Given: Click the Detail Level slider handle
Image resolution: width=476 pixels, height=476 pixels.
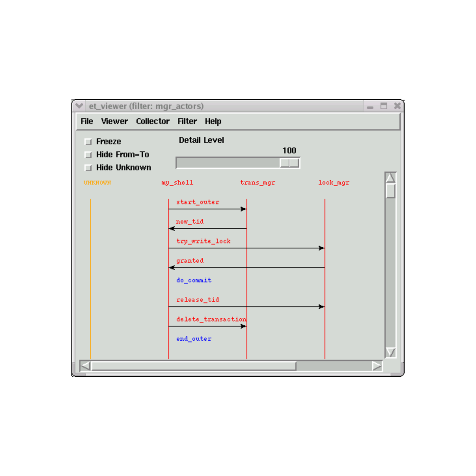Looking at the screenshot, I should pos(290,163).
